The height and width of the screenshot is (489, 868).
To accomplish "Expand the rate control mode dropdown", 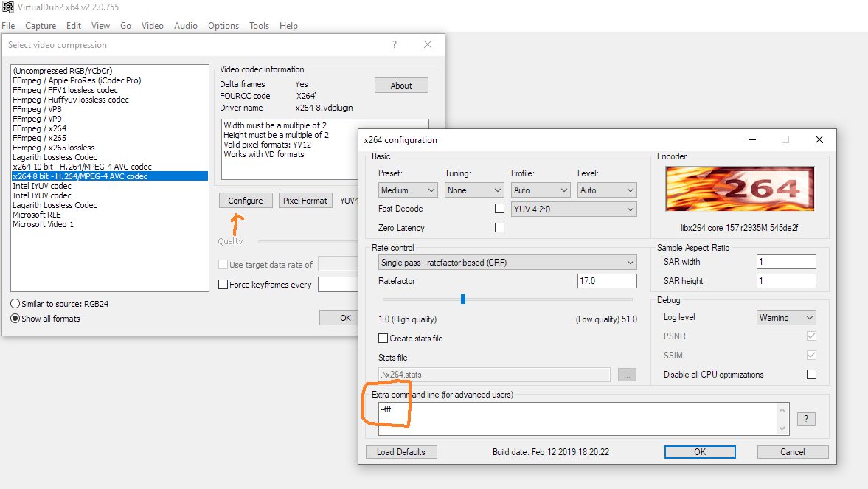I will pos(507,263).
